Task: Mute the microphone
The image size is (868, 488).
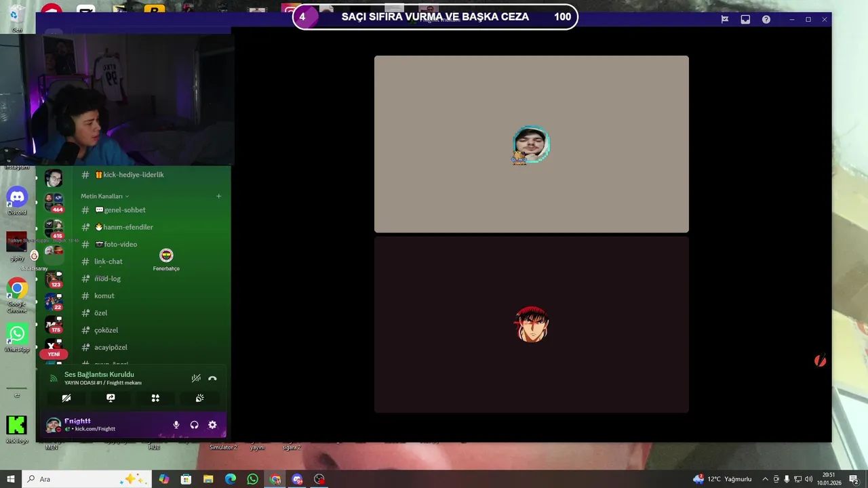Action: tap(176, 425)
